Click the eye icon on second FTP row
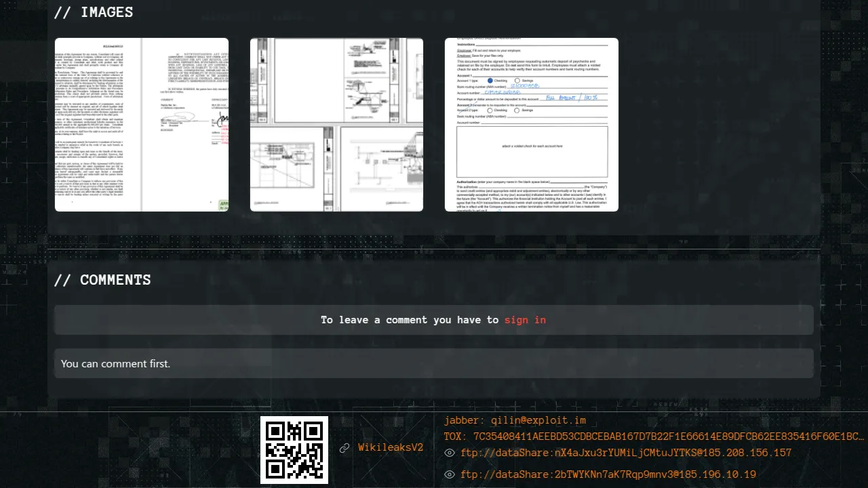The image size is (868, 488). tap(449, 474)
